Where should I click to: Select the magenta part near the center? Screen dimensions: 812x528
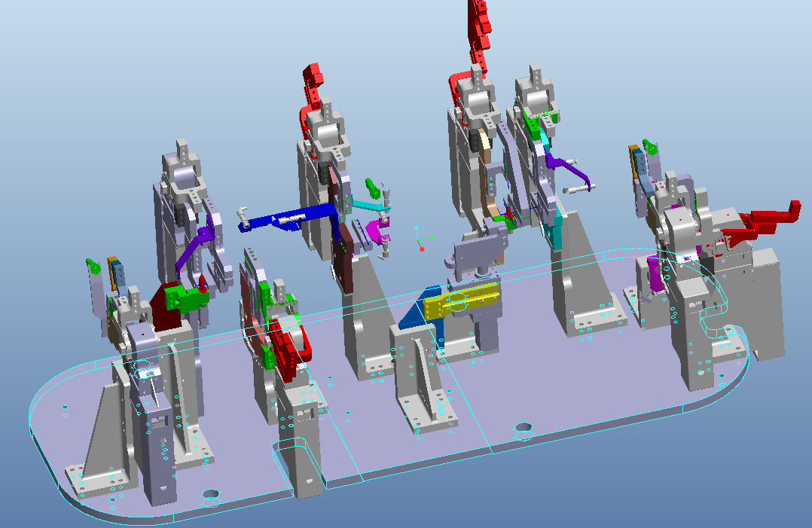tap(377, 231)
